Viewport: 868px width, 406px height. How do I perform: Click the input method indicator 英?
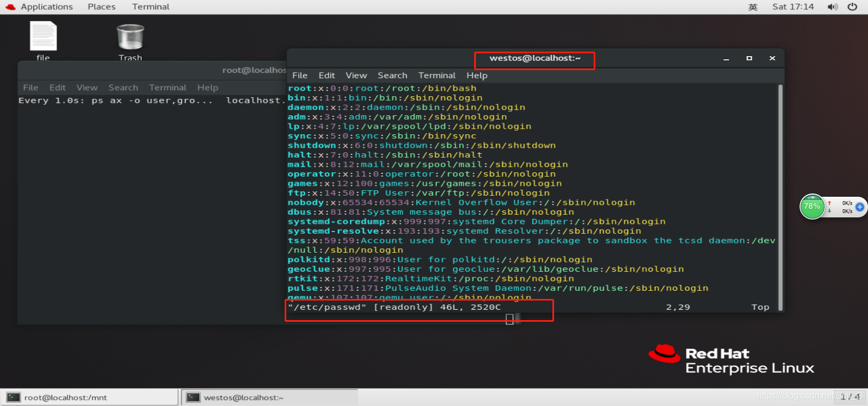pyautogui.click(x=753, y=7)
